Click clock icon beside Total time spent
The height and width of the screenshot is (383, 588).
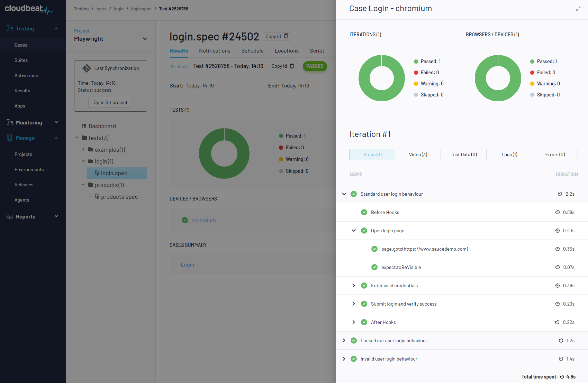(562, 377)
